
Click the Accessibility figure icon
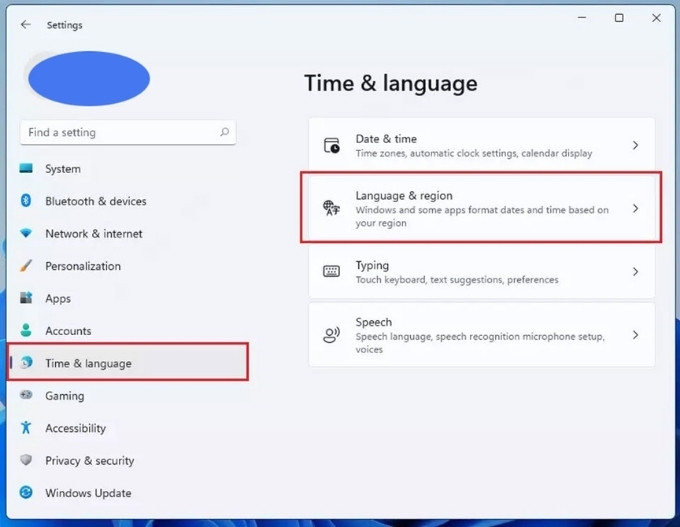pos(26,428)
